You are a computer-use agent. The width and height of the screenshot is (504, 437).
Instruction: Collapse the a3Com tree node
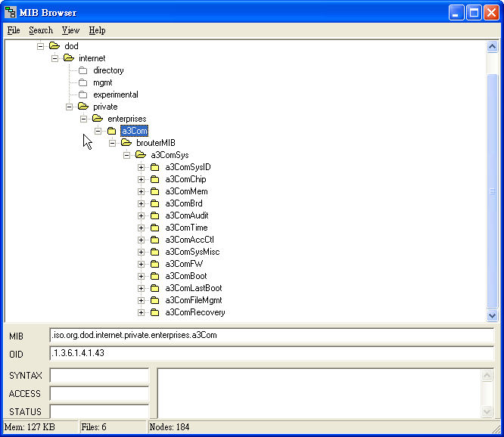98,131
